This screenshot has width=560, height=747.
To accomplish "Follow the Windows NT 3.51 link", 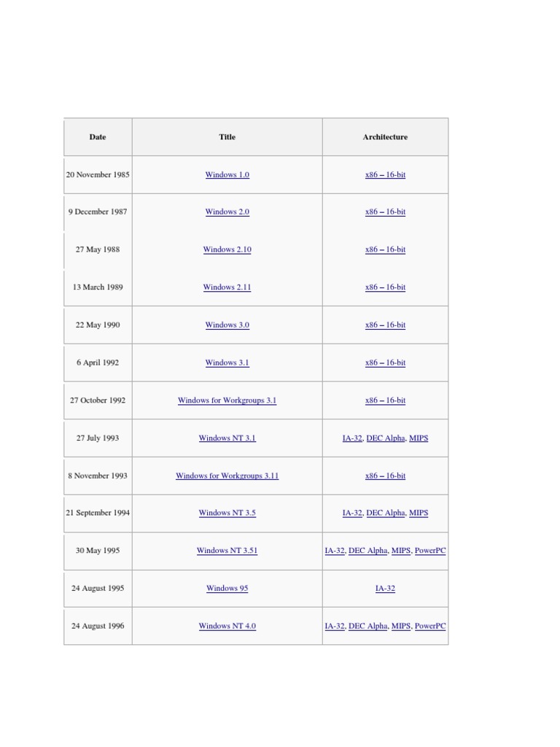I will [x=227, y=551].
